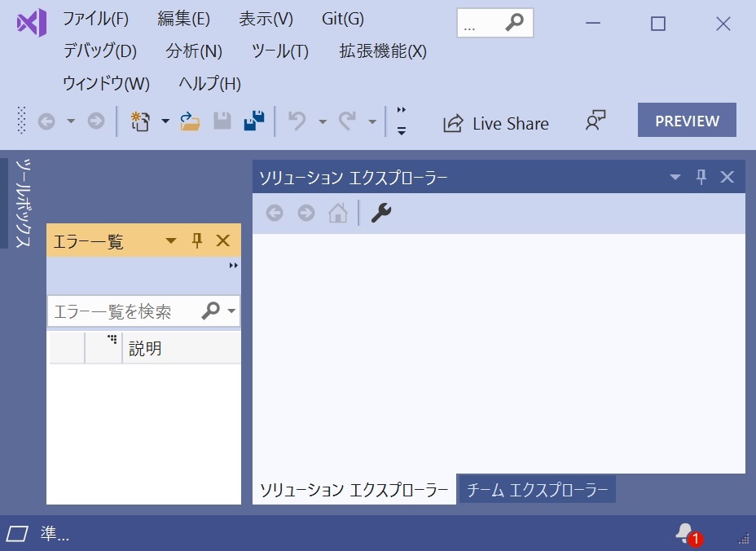
Task: Pin the エラー一覧 window
Action: (196, 240)
